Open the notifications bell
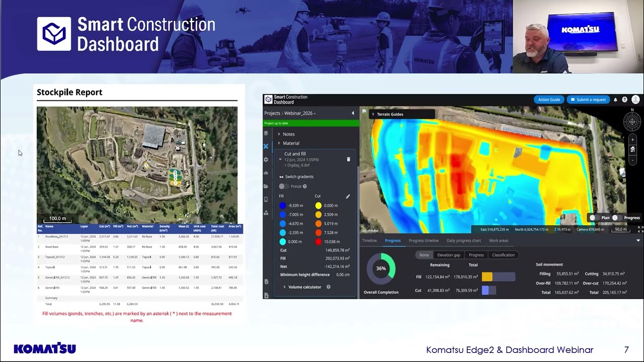This screenshot has width=644, height=362. [615, 100]
